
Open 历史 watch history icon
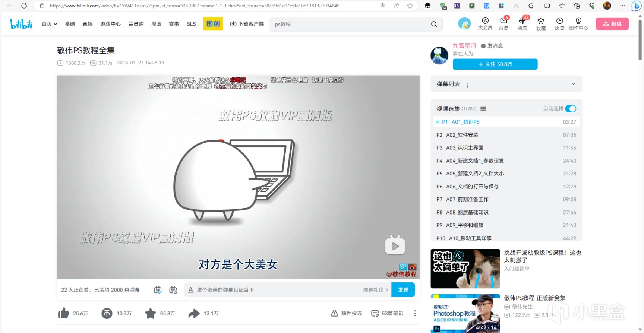tap(559, 23)
